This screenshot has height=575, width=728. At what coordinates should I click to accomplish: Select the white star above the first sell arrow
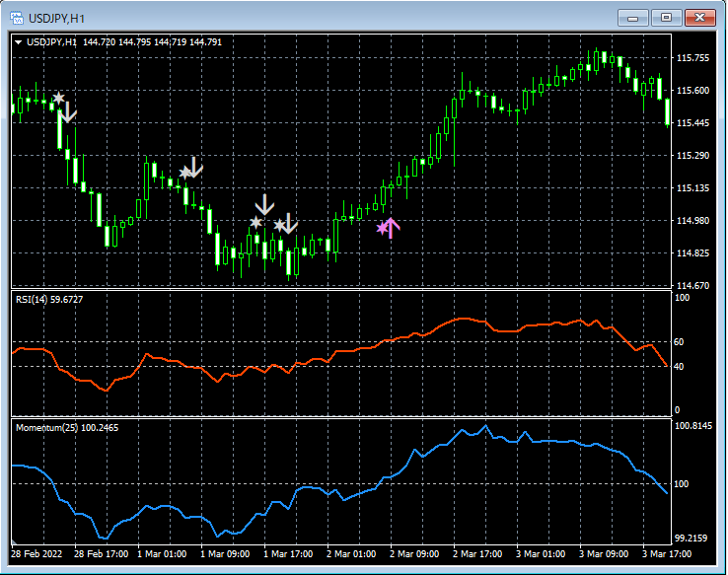tap(59, 98)
